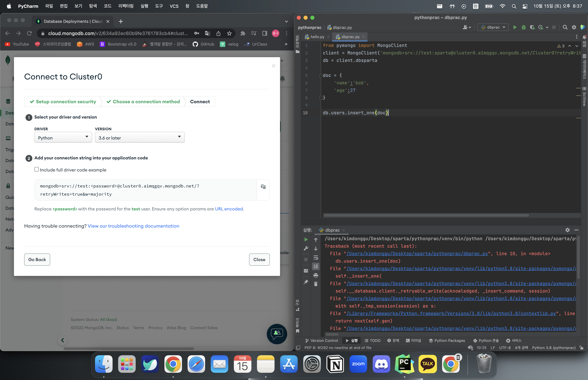
Task: Open PyCharm's Search Everywhere magnifier
Action: (565, 27)
